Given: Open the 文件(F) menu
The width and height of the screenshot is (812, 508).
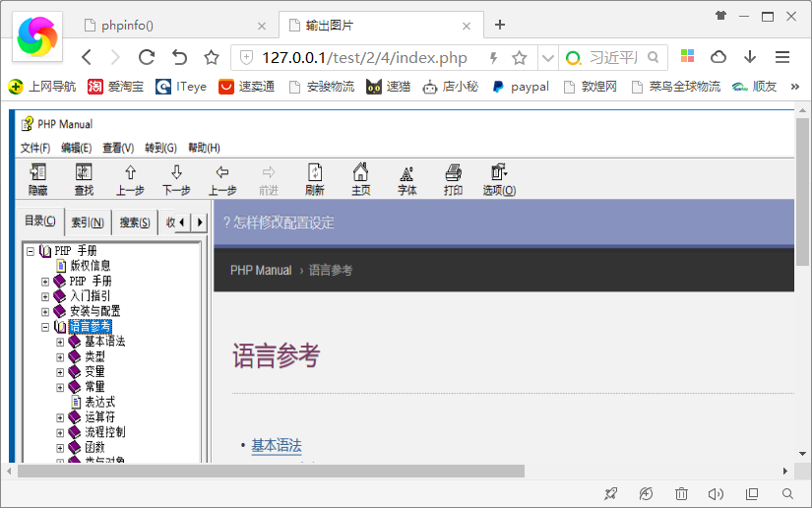Looking at the screenshot, I should 35,148.
